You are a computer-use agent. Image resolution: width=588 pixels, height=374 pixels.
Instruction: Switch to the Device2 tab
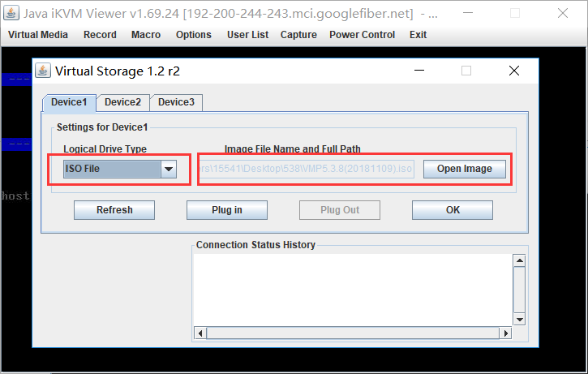coord(122,102)
